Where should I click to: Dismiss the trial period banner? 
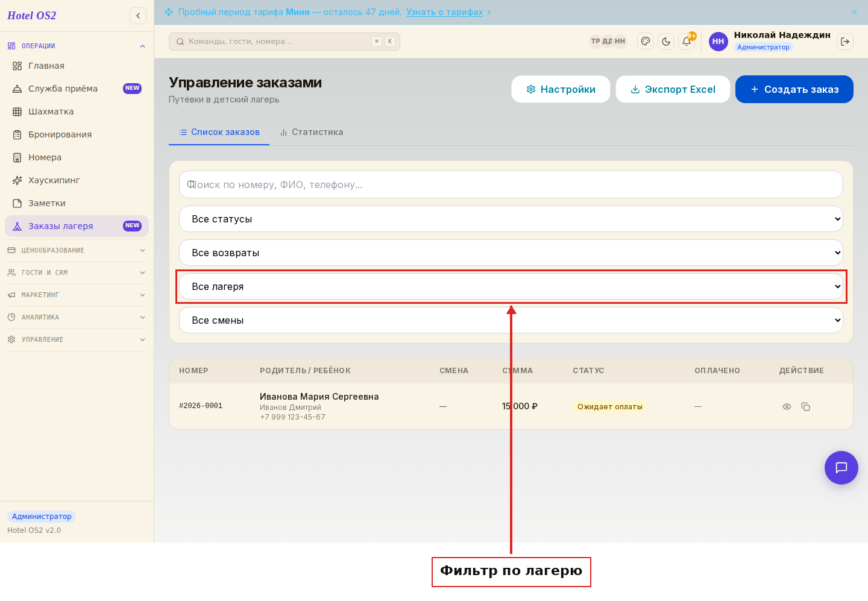coord(854,12)
